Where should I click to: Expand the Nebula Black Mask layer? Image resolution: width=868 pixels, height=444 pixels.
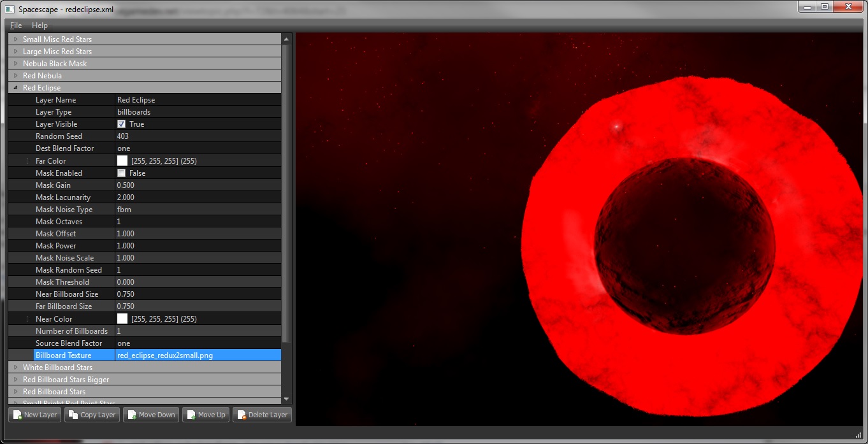point(15,64)
